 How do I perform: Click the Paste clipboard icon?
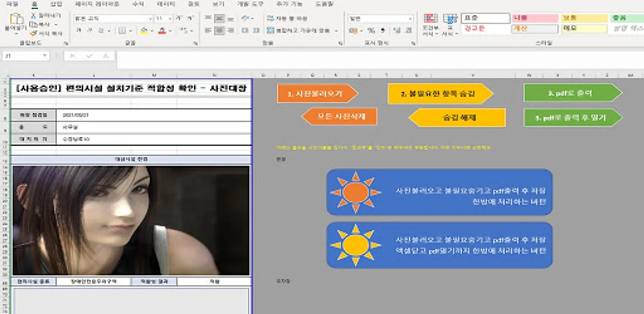[16, 19]
